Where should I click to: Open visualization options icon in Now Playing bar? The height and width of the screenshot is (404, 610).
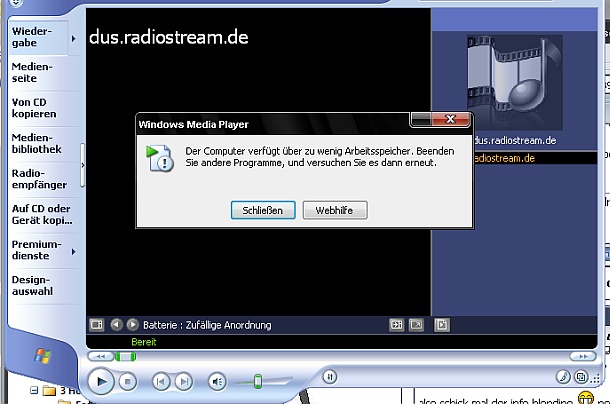point(96,325)
